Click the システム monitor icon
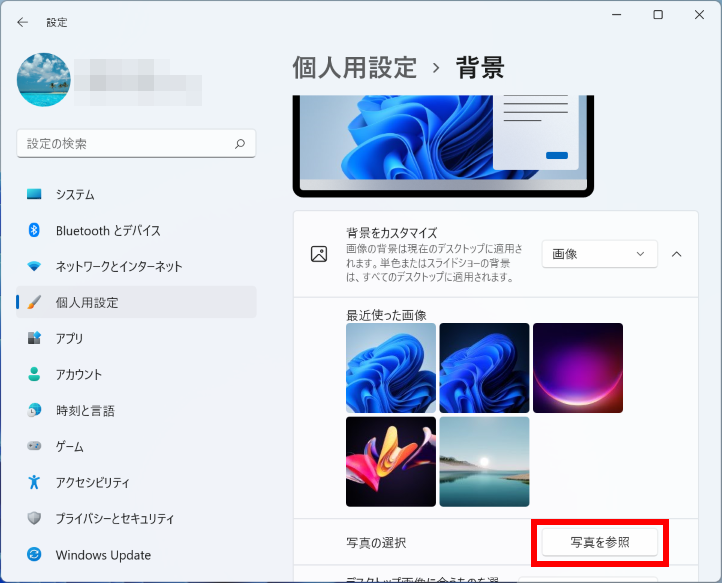The height and width of the screenshot is (583, 722). [x=34, y=194]
